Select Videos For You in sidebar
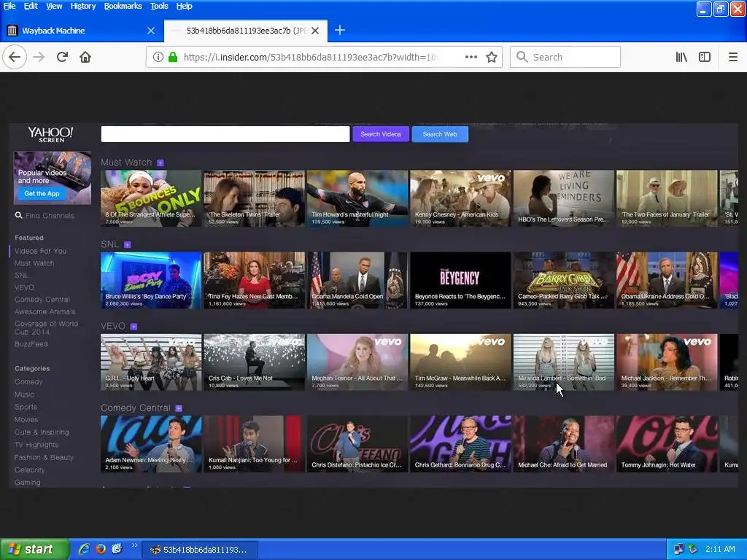This screenshot has width=747, height=560. tap(41, 251)
